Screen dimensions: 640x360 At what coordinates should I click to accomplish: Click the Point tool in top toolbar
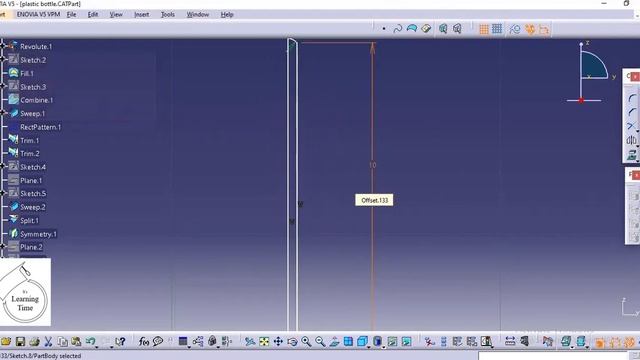pos(384,29)
